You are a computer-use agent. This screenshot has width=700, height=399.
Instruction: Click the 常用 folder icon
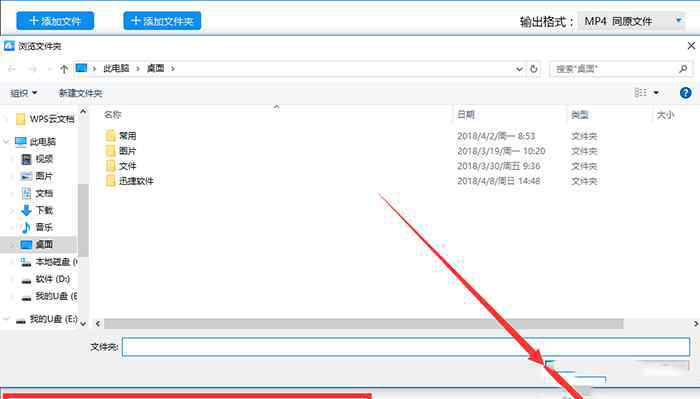(x=111, y=135)
